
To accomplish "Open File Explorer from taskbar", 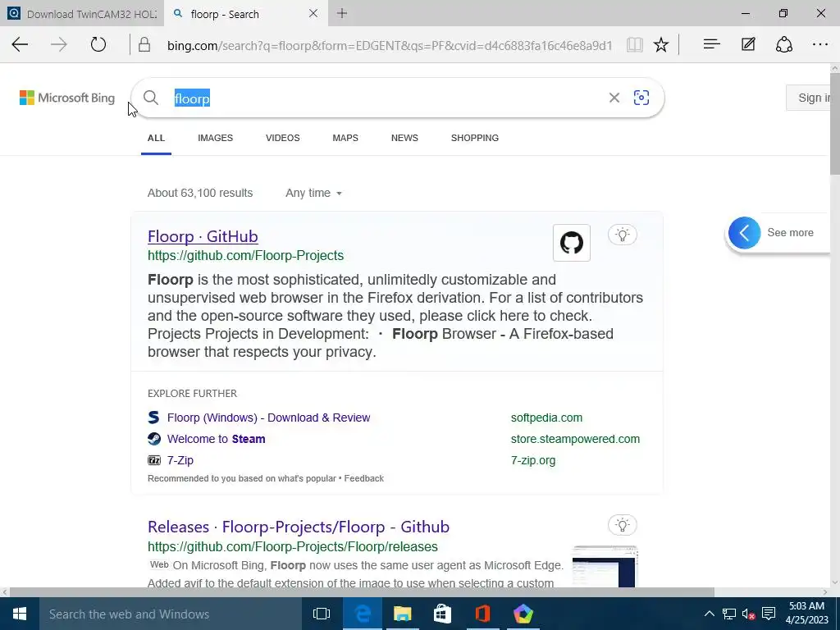I will click(x=402, y=614).
